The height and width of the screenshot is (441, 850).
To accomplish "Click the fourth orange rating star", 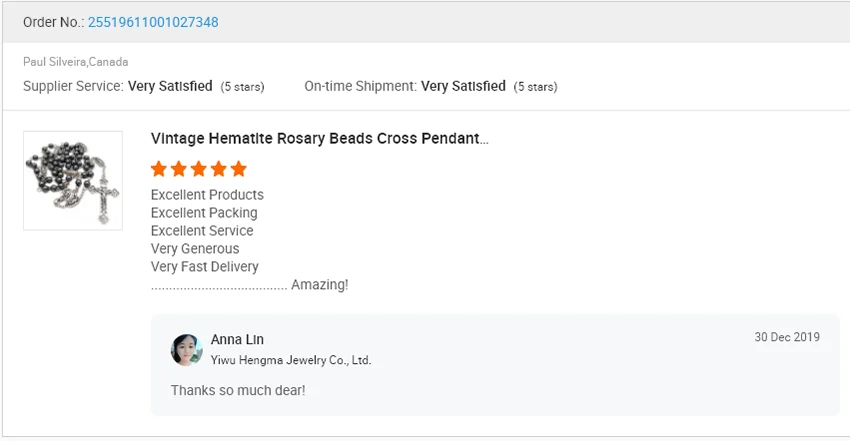I will (x=218, y=169).
